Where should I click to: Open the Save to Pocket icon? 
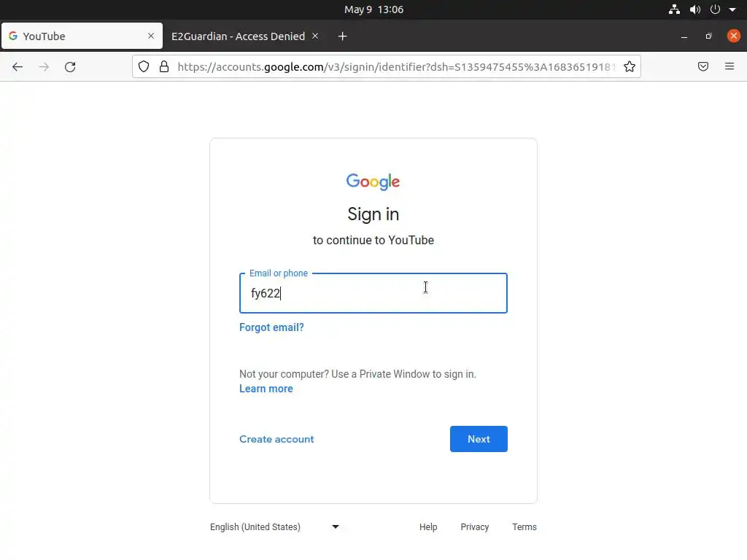coord(703,66)
